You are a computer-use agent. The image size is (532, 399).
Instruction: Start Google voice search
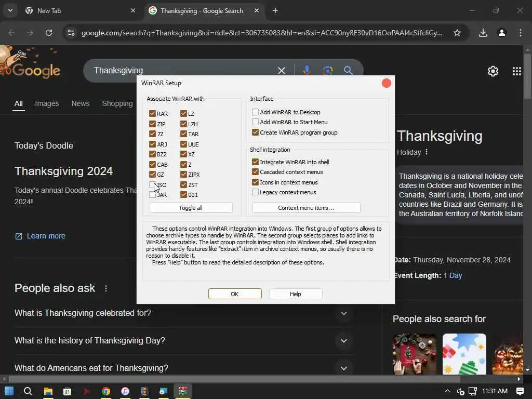click(x=307, y=70)
